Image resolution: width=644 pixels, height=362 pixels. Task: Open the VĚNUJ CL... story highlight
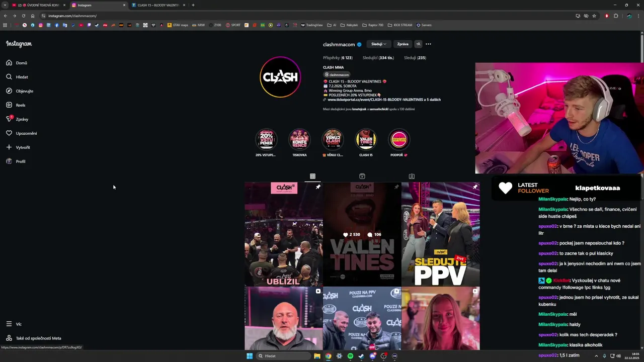pos(333,140)
